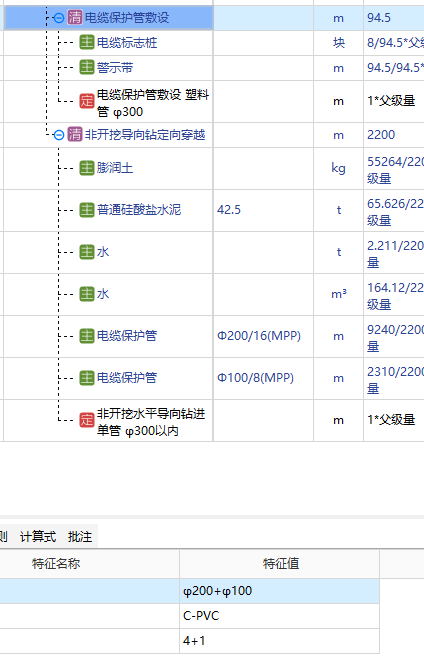The image size is (424, 671).
Task: Click the 42.5 specification cell
Action: (264, 210)
